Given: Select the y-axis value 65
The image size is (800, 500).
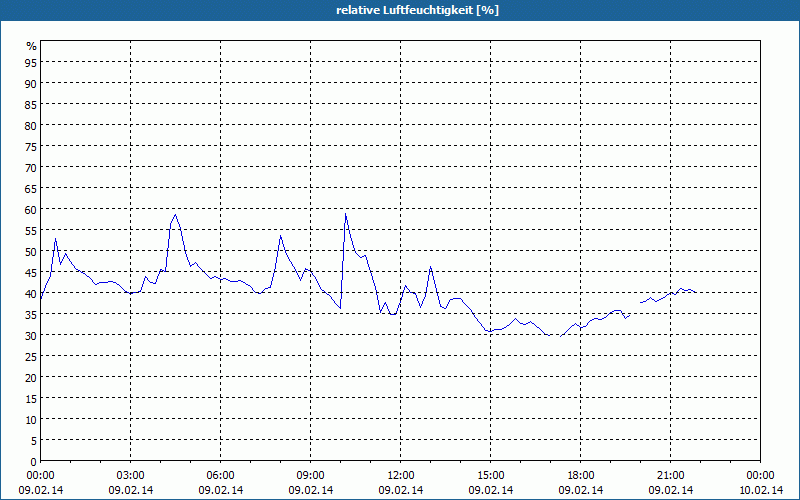Looking at the screenshot, I should coord(31,188).
